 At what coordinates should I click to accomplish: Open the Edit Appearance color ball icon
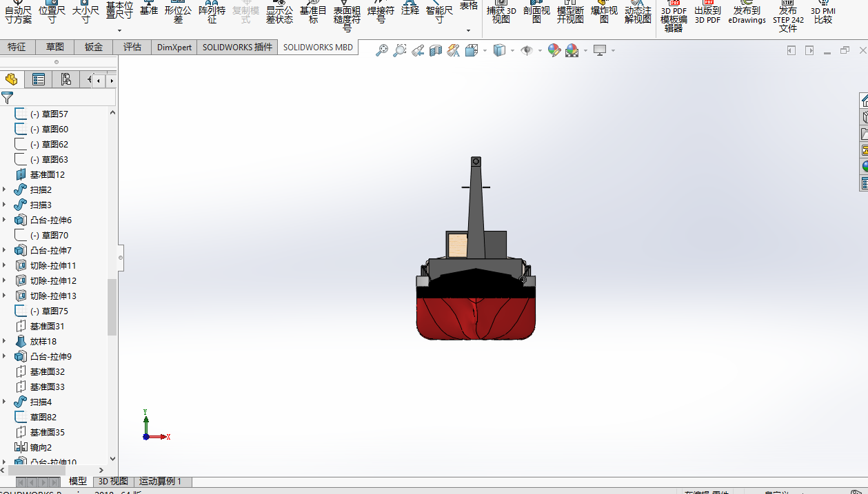(x=554, y=50)
